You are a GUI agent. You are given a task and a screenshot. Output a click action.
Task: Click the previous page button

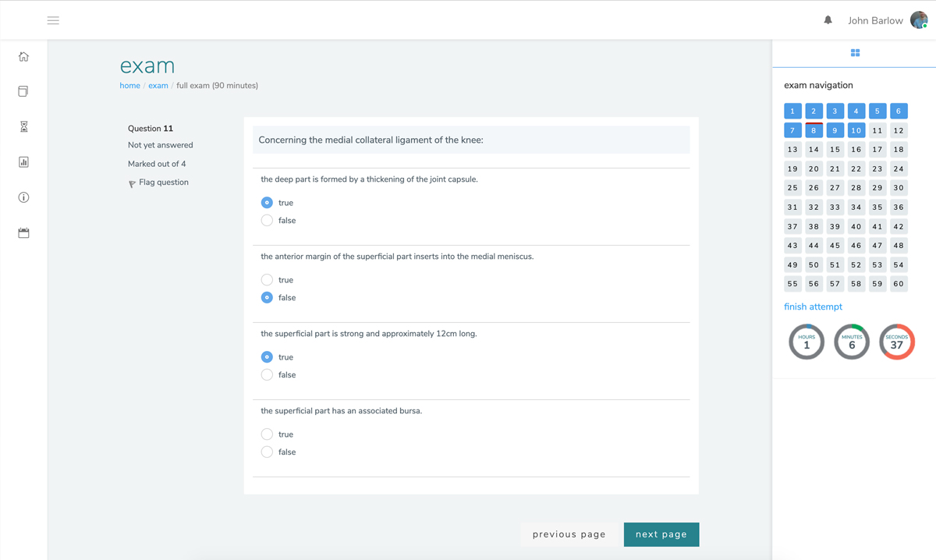point(569,534)
